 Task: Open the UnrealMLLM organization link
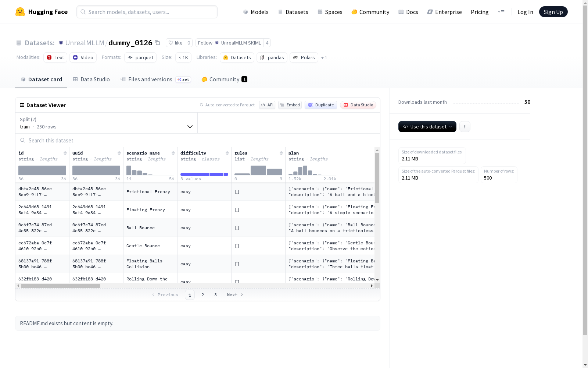pyautogui.click(x=85, y=43)
